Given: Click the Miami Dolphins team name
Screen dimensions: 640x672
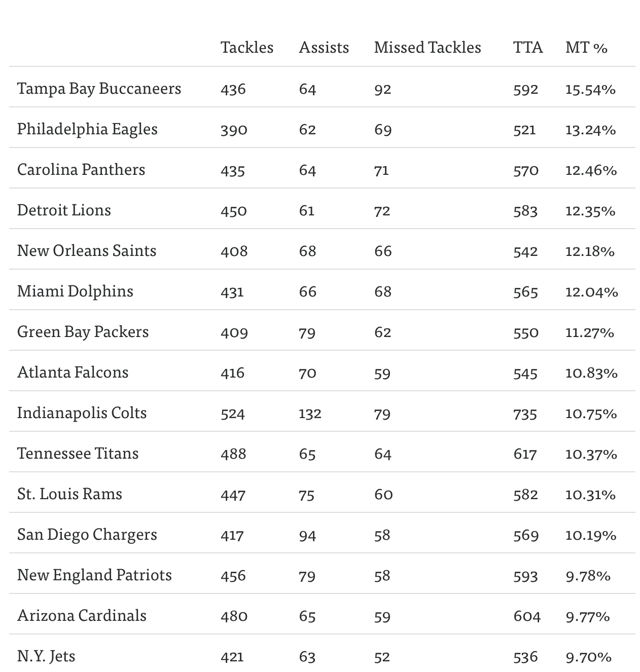Looking at the screenshot, I should click(x=75, y=291).
